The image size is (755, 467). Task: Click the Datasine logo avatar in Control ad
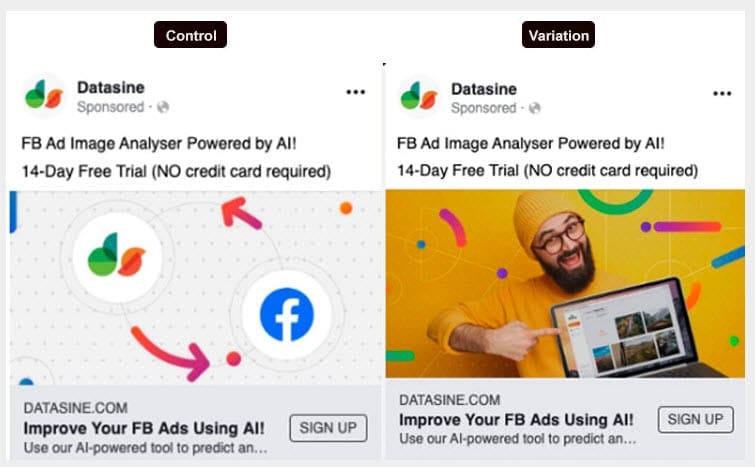coord(44,95)
